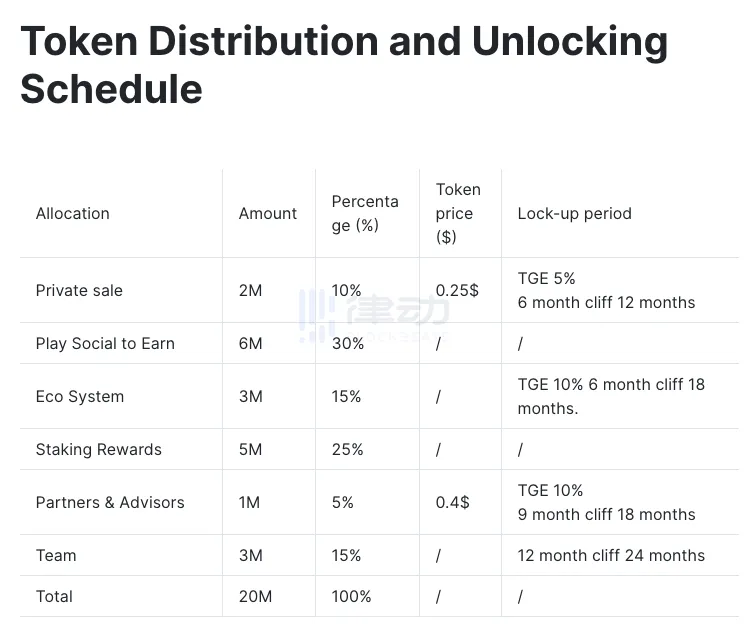Click the Lock-up period header

(x=574, y=213)
